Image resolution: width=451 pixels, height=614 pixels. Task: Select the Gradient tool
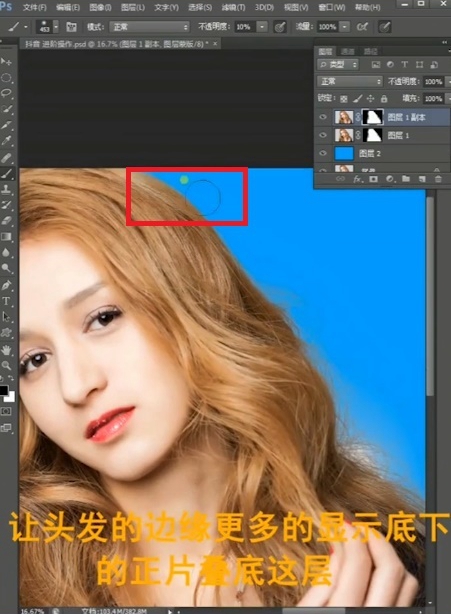pos(6,237)
